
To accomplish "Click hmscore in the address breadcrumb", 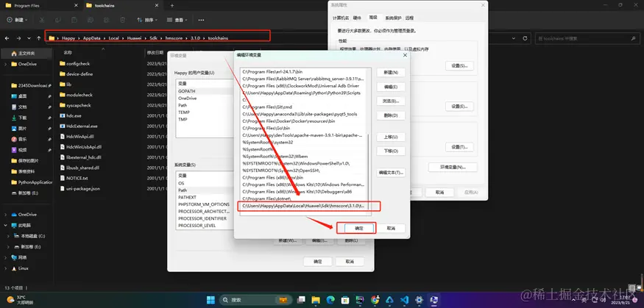I will (175, 38).
